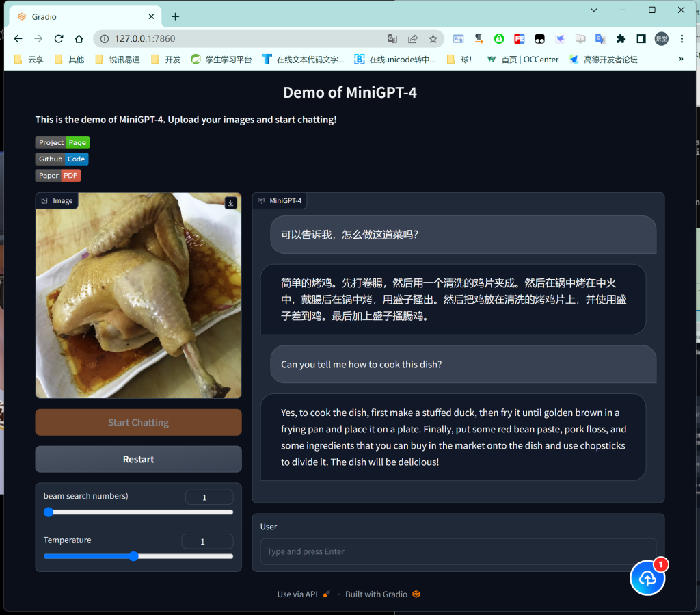Focus the User message input field
This screenshot has width=700, height=615.
coord(458,551)
